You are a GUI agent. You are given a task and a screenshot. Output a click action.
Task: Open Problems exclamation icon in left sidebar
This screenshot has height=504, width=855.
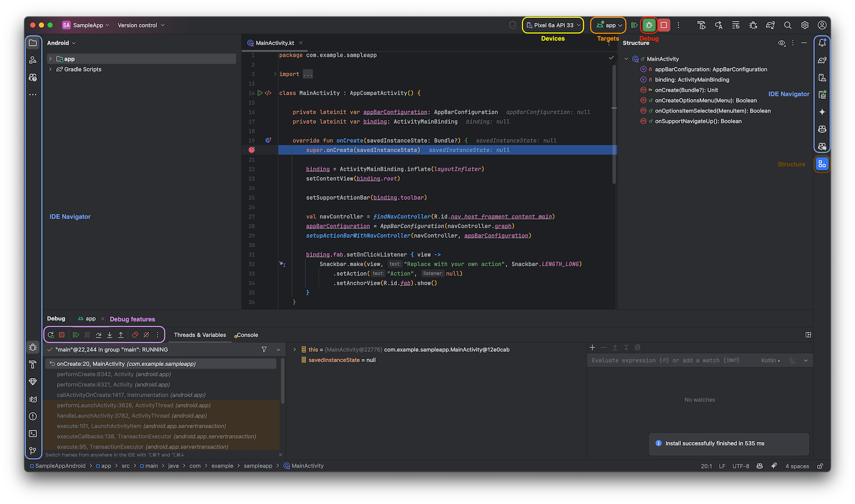pyautogui.click(x=33, y=416)
